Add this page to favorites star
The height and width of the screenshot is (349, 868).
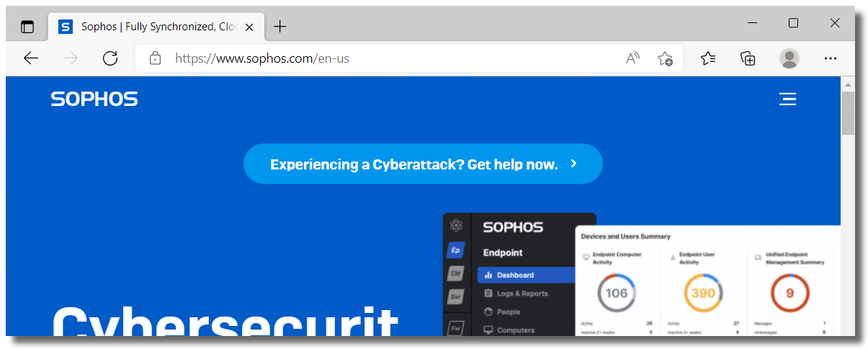pos(665,58)
